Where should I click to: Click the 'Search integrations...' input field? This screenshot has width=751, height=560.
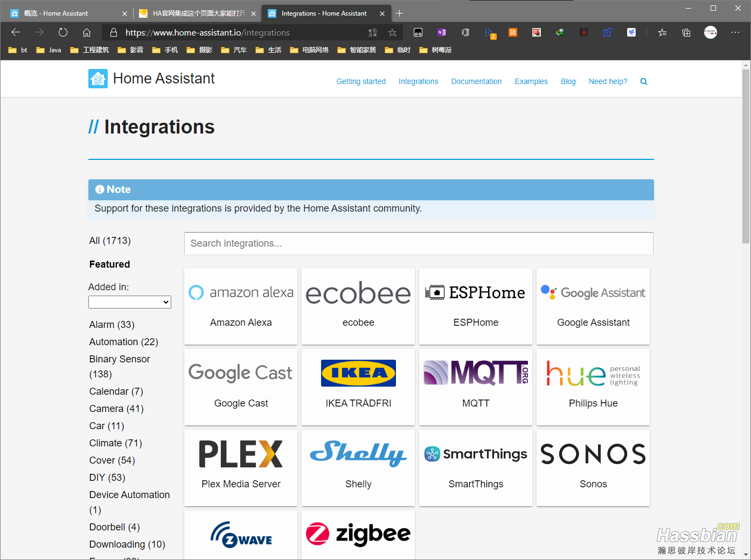(419, 243)
